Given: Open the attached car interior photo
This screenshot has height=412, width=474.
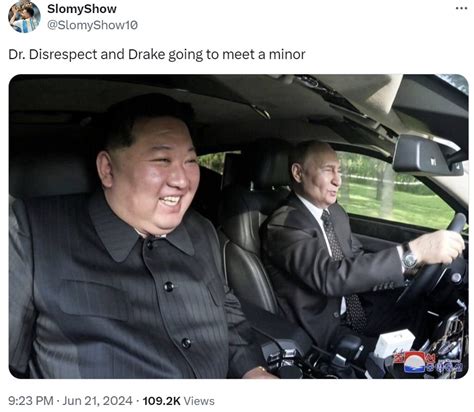Looking at the screenshot, I should (238, 226).
